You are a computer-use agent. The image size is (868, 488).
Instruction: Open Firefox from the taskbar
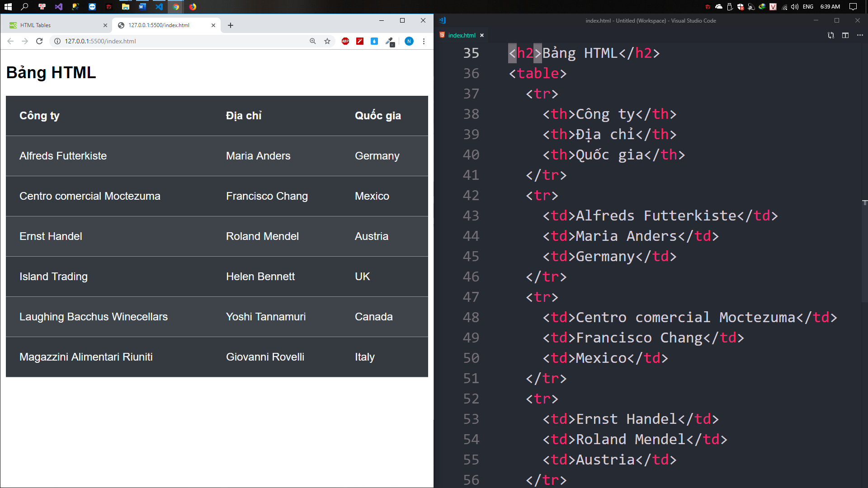coord(193,7)
